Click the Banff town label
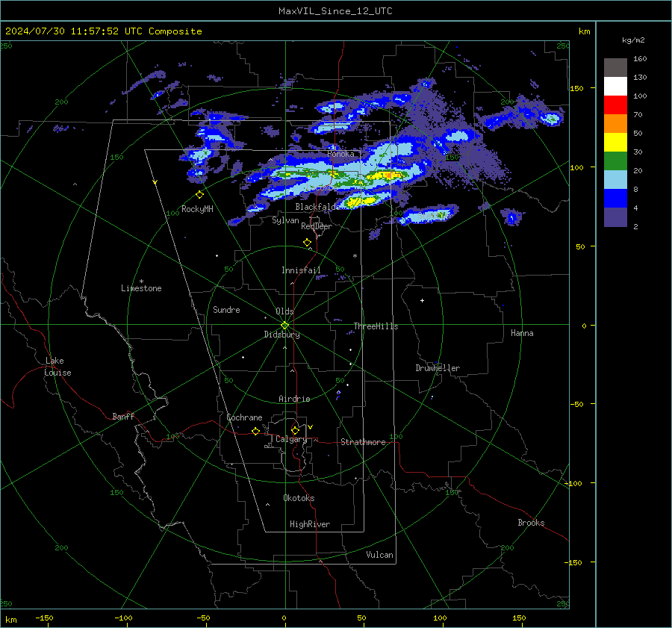 (123, 417)
